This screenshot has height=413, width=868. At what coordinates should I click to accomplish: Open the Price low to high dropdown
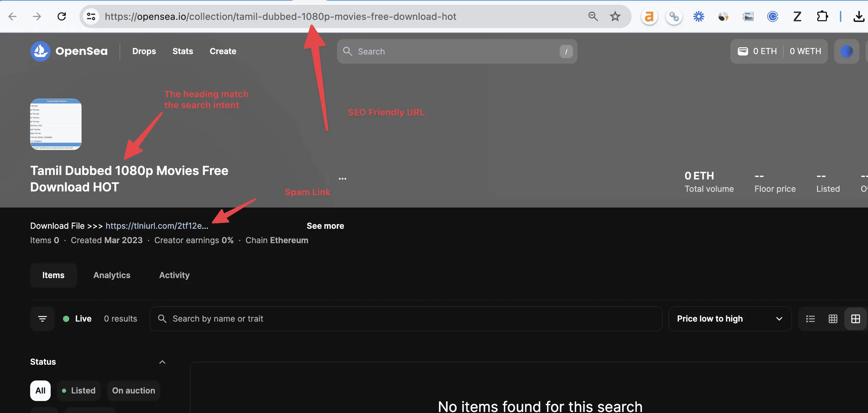click(x=730, y=319)
